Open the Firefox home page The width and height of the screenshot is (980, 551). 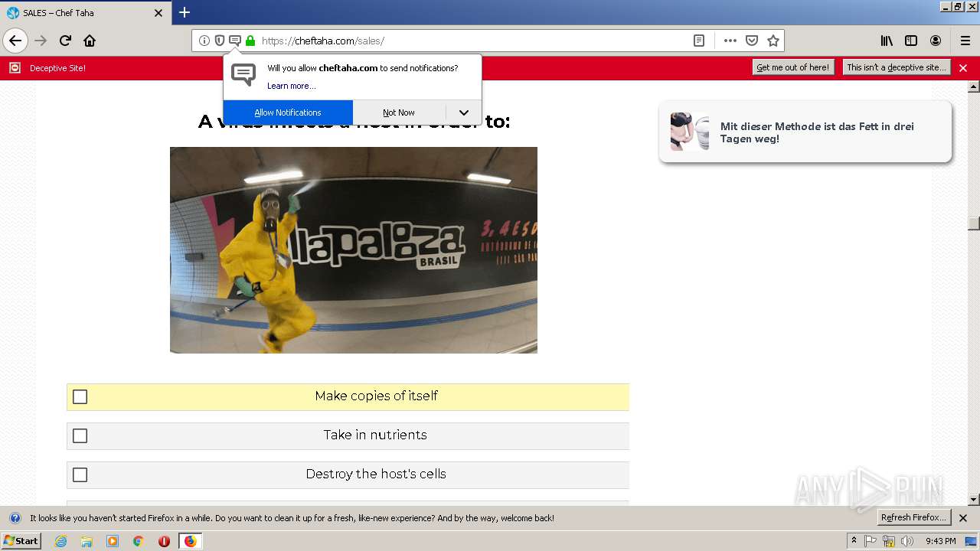point(90,41)
